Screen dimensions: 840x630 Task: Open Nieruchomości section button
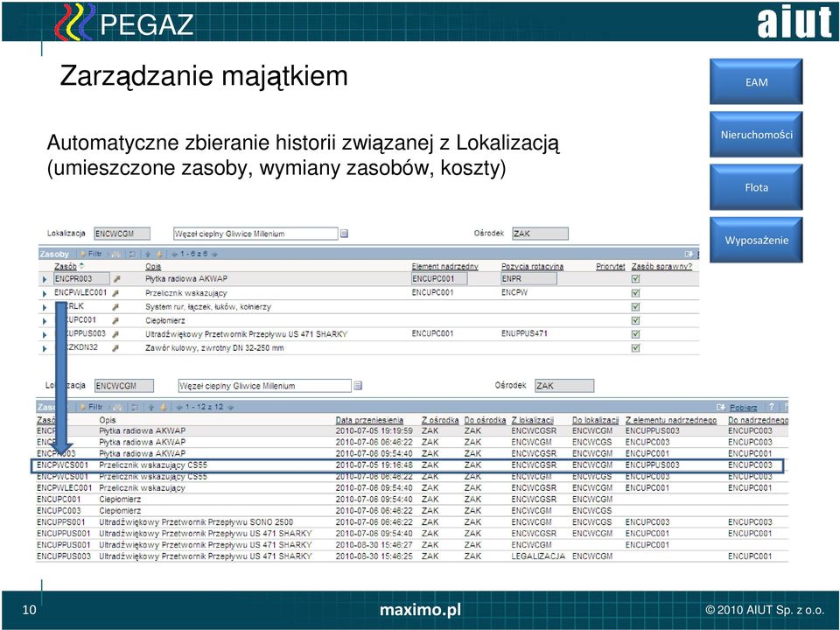point(756,135)
